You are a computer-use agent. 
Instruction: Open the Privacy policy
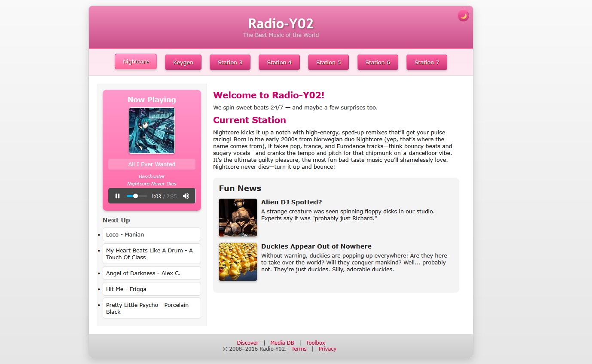(327, 349)
